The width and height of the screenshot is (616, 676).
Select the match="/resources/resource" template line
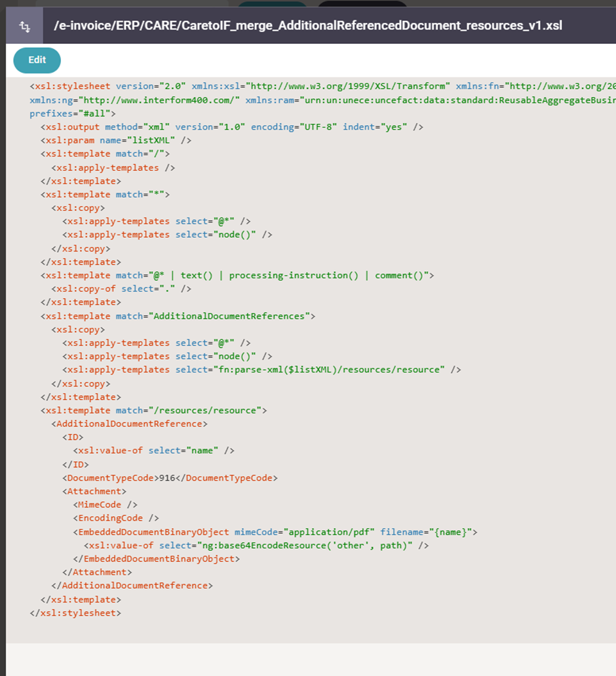click(153, 410)
